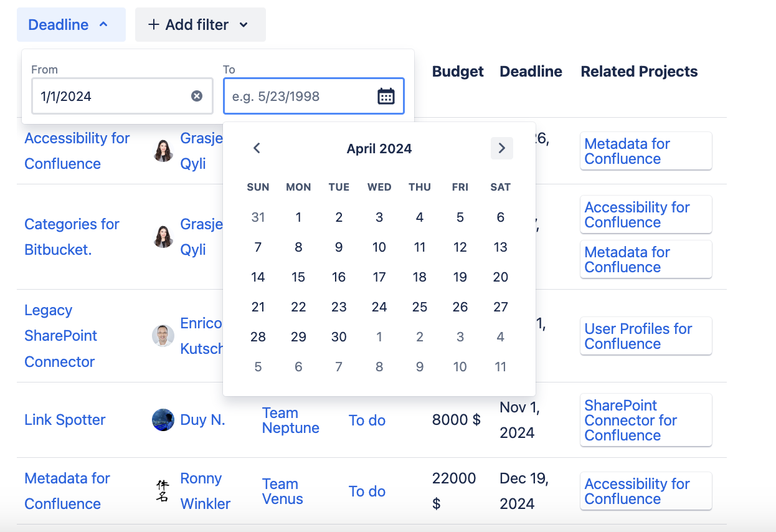Screen dimensions: 776x532
Task: Clear the From date field value
Action: (x=197, y=96)
